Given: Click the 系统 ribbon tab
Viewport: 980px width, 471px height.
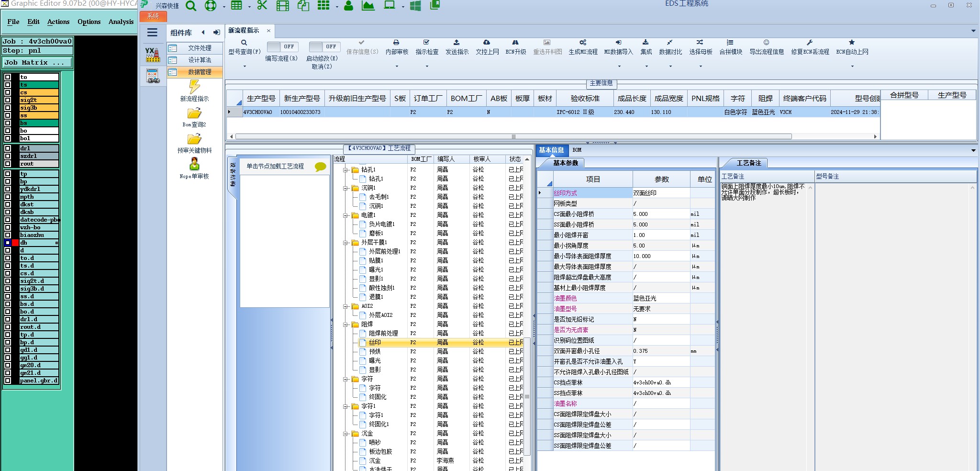Looking at the screenshot, I should click(153, 16).
